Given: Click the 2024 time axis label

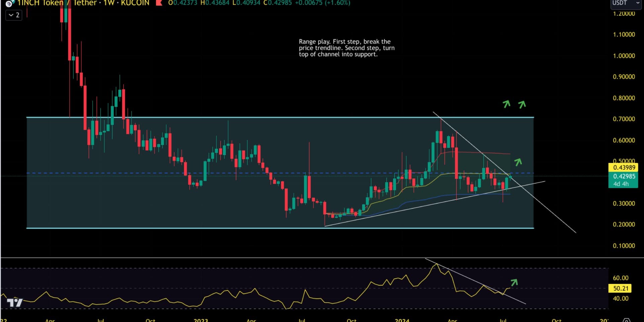Looking at the screenshot, I should 402,320.
